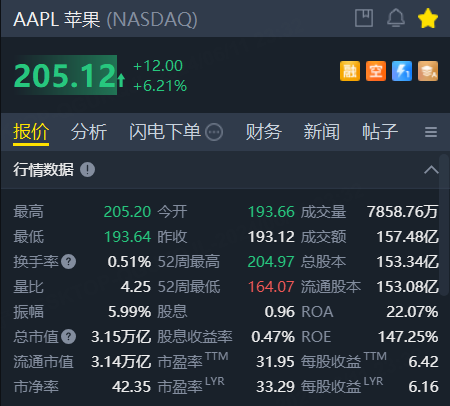The height and width of the screenshot is (406, 450).
Task: Set a price alert with the bell icon
Action: coord(396,18)
